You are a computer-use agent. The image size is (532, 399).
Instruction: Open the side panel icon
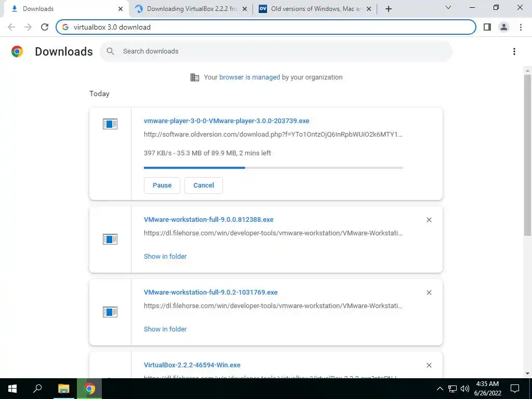(x=487, y=27)
